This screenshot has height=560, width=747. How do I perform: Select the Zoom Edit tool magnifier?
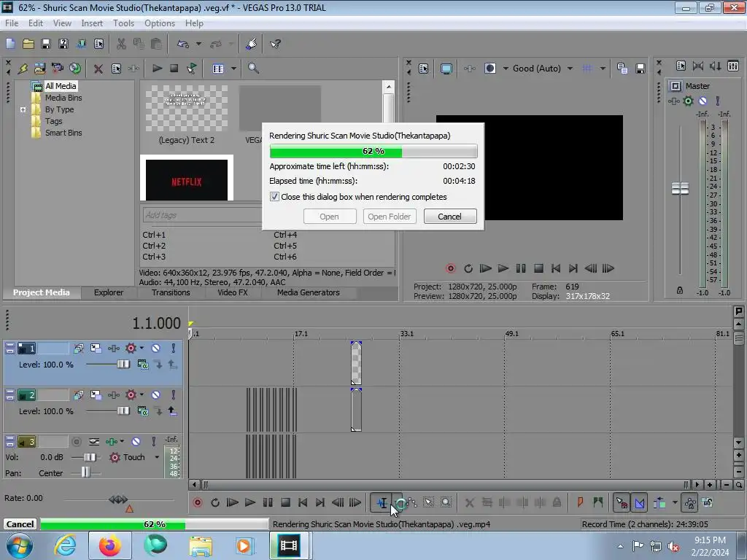pyautogui.click(x=446, y=502)
